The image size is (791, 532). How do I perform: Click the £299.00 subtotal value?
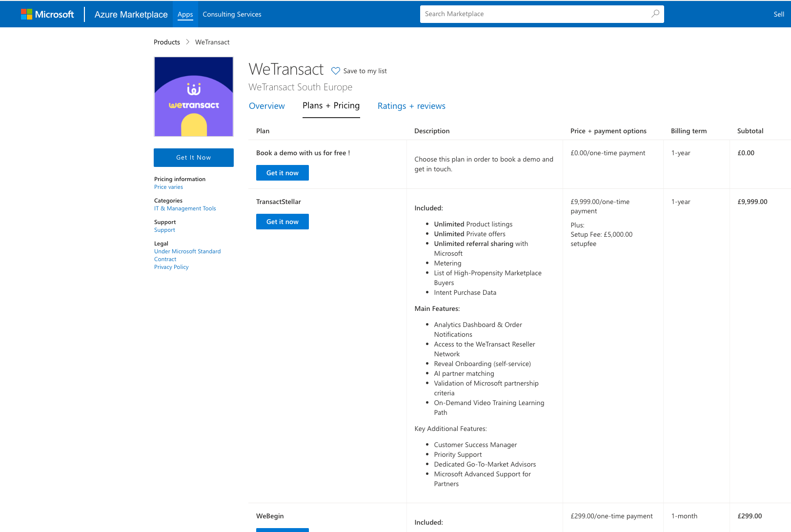coord(750,516)
